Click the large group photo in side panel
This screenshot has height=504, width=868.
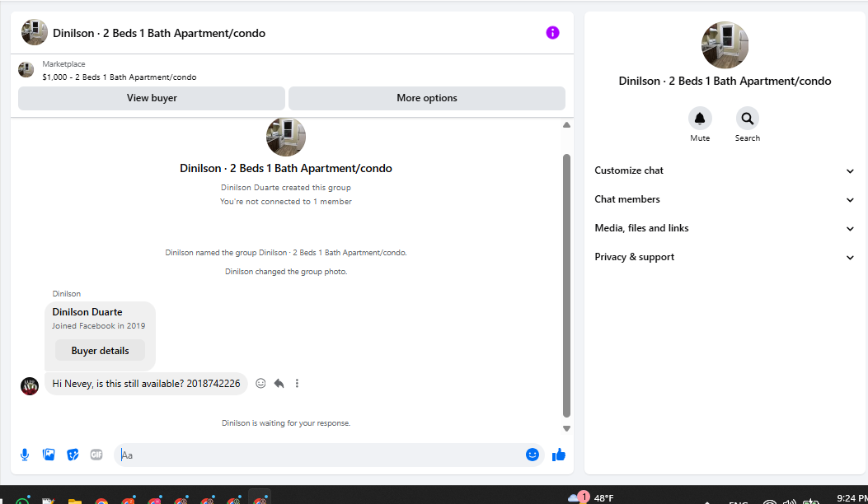click(x=725, y=45)
